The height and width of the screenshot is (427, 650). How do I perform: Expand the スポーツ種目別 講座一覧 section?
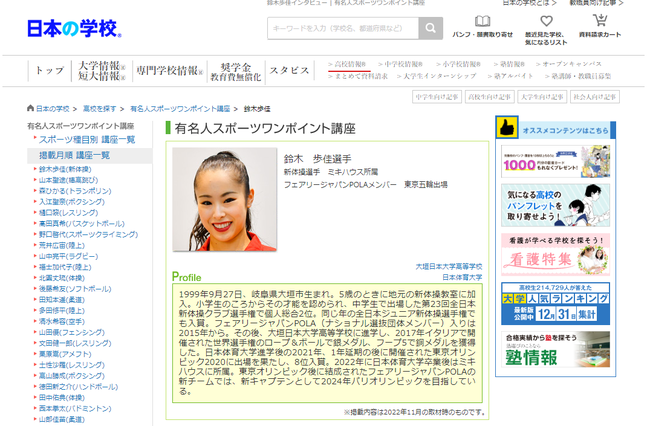click(x=86, y=140)
